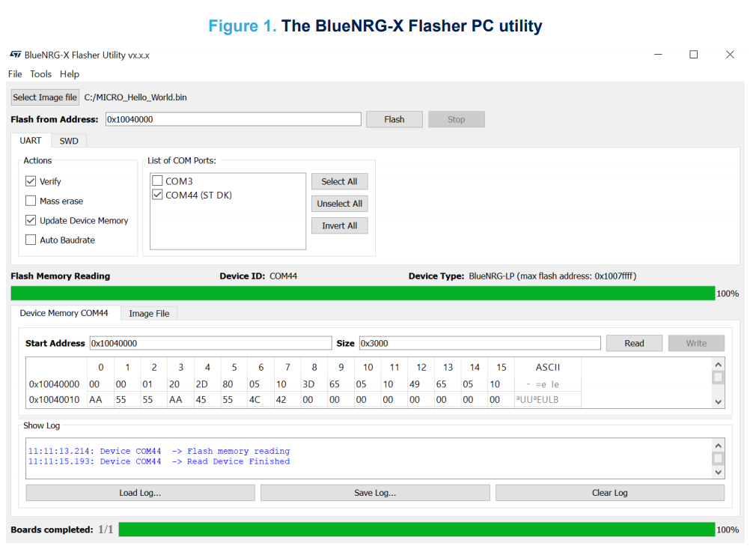Click the Write memory button
Viewport: 756px width, 555px height.
pos(696,343)
